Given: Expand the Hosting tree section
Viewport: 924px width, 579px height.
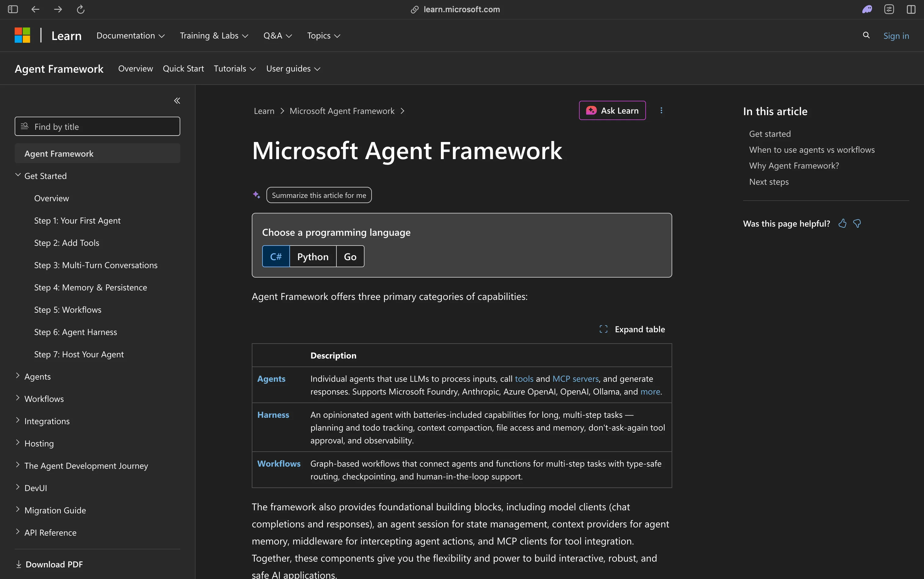Looking at the screenshot, I should 18,442.
